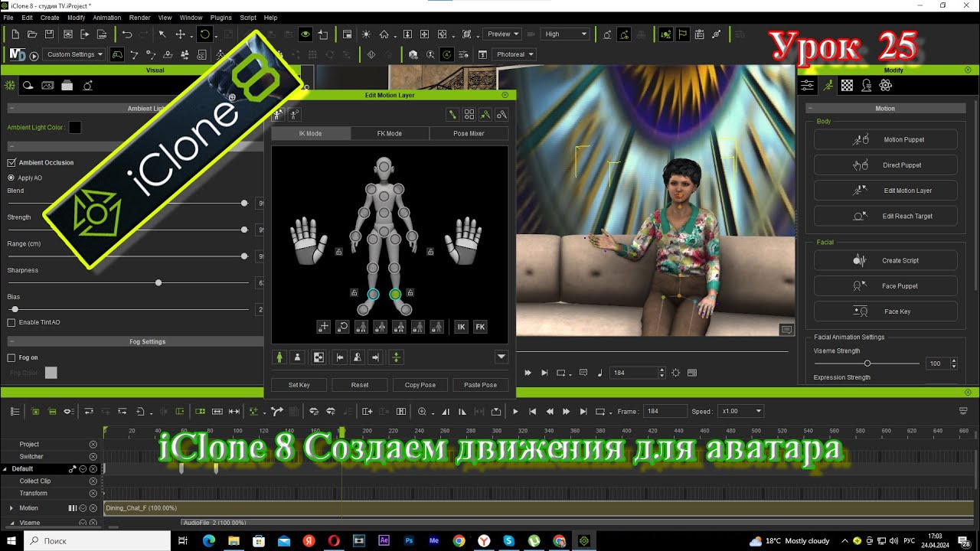Click the Reset button
Viewport: 980px width, 551px height.
coord(360,385)
